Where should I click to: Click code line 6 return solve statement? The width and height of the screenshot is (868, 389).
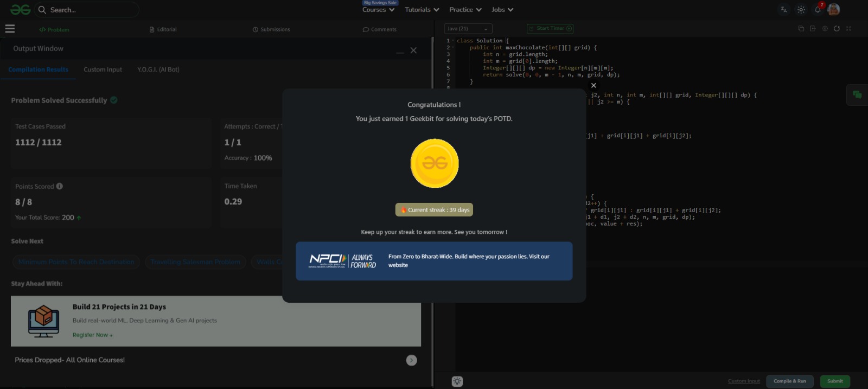click(x=551, y=75)
